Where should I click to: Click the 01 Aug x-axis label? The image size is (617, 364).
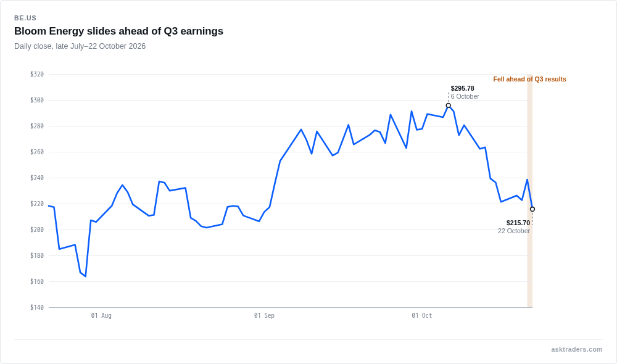[101, 316]
